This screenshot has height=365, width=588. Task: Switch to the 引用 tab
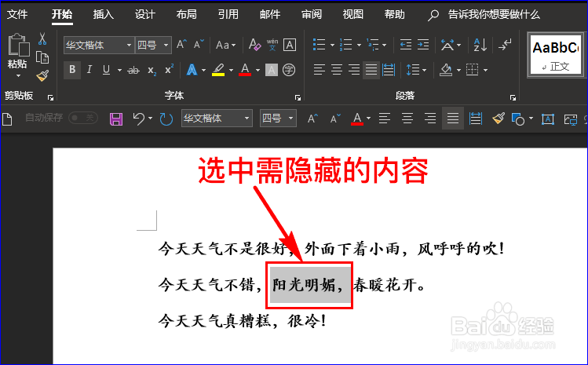(x=228, y=15)
